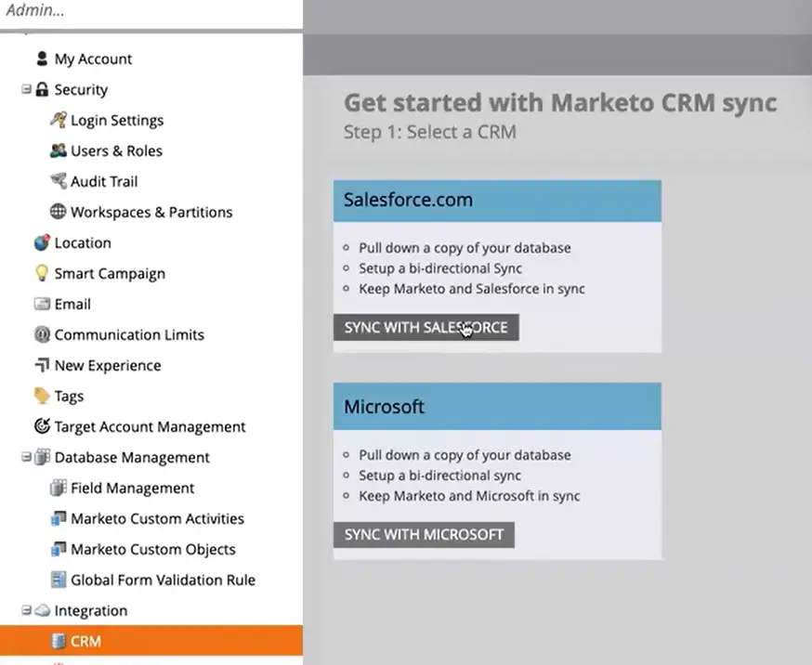Select the Email settings icon

[42, 304]
